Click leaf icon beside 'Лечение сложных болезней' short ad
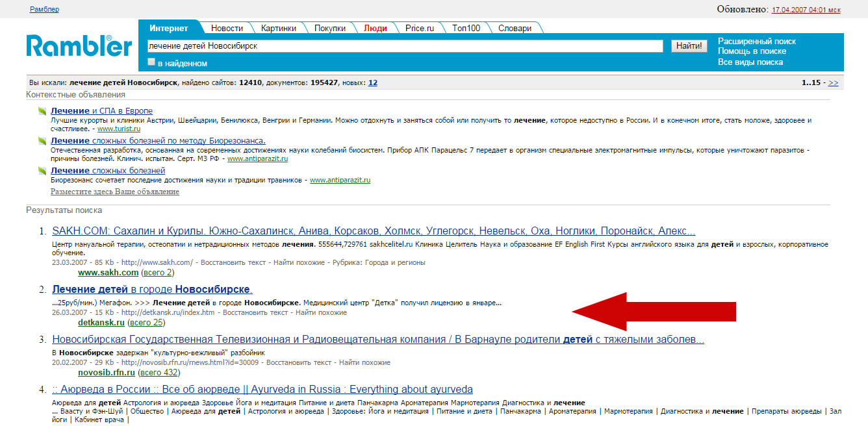Screen dimensions: 868x426 [43, 171]
